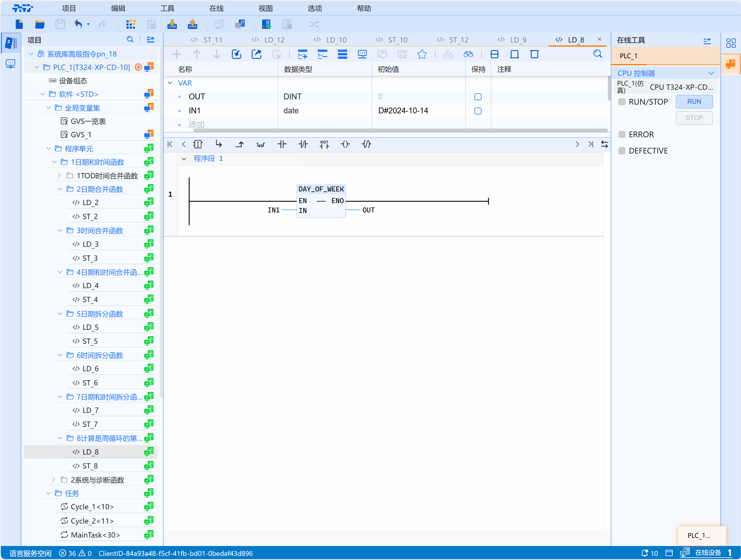The width and height of the screenshot is (741, 560).
Task: Toggle retain checkbox for OUT variable
Action: tap(478, 97)
